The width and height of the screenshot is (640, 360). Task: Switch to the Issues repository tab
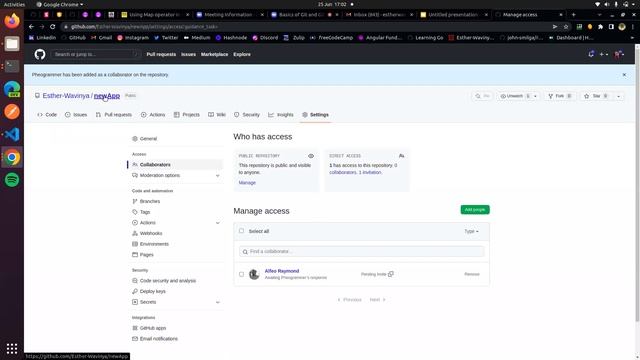click(76, 115)
